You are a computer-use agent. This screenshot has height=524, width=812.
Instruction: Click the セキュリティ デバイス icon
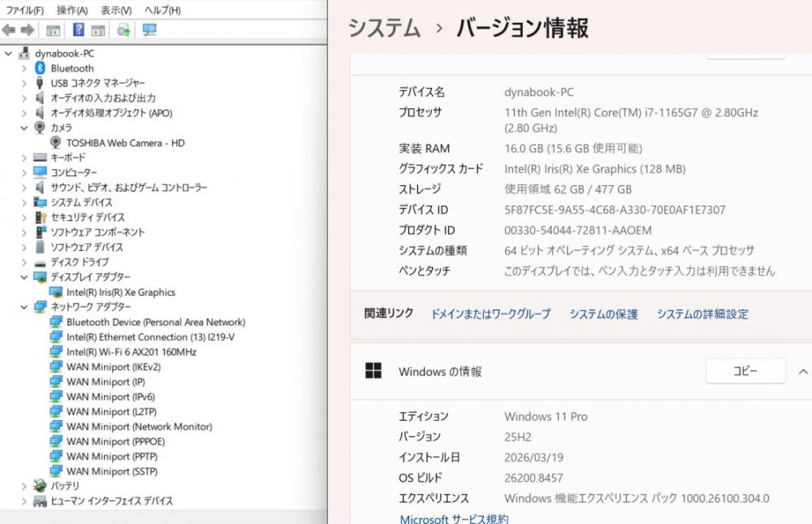tap(40, 217)
